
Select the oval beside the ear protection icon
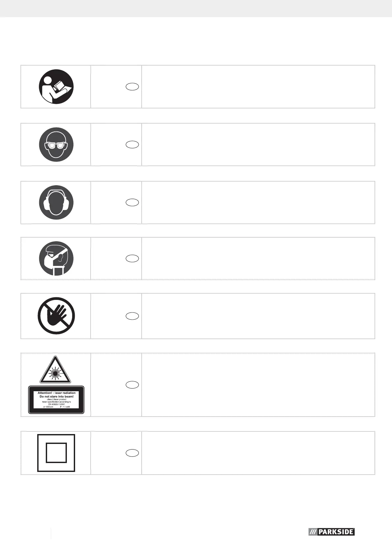tap(132, 202)
